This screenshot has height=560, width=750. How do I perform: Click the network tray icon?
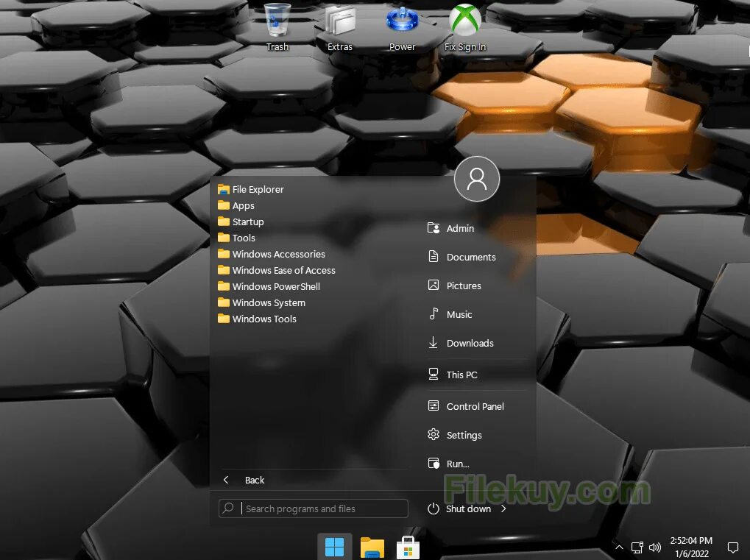(x=637, y=547)
